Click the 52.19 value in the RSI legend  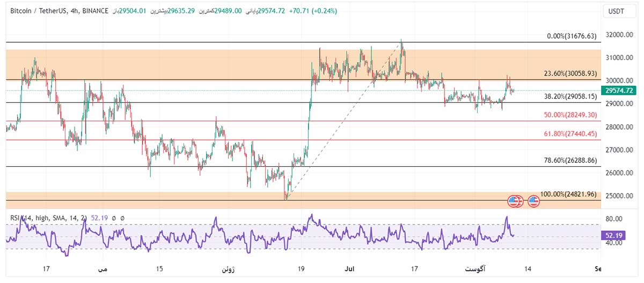[x=99, y=218]
